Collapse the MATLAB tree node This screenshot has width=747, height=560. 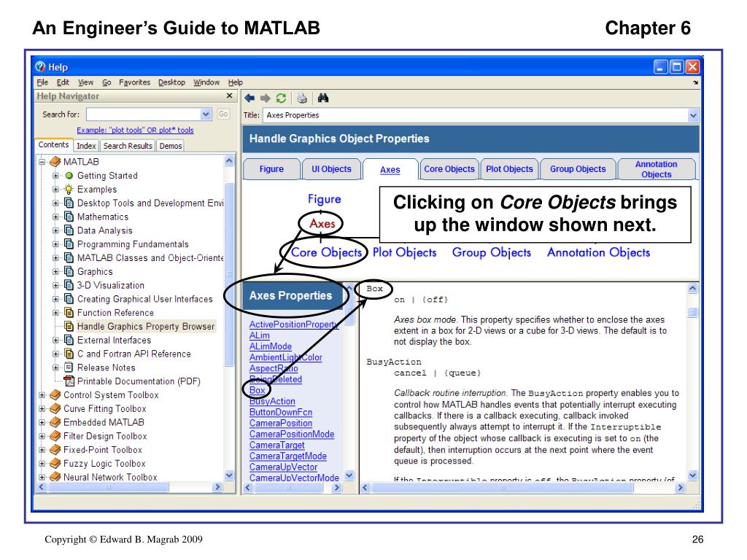(42, 162)
